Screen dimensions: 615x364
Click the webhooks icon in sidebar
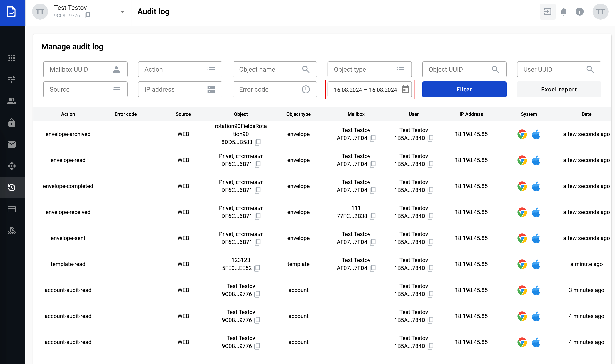coord(12,231)
